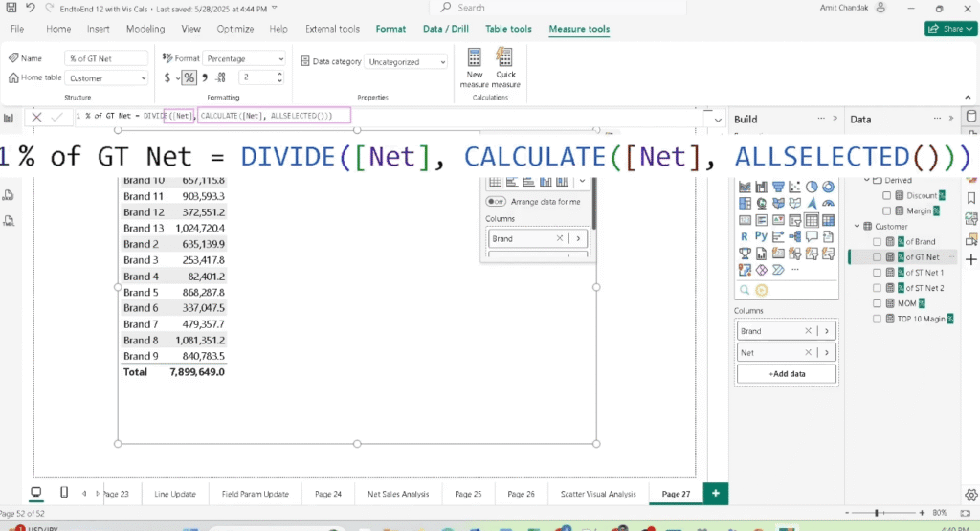Collapse the Customer table tree
The height and width of the screenshot is (531, 980).
click(857, 226)
